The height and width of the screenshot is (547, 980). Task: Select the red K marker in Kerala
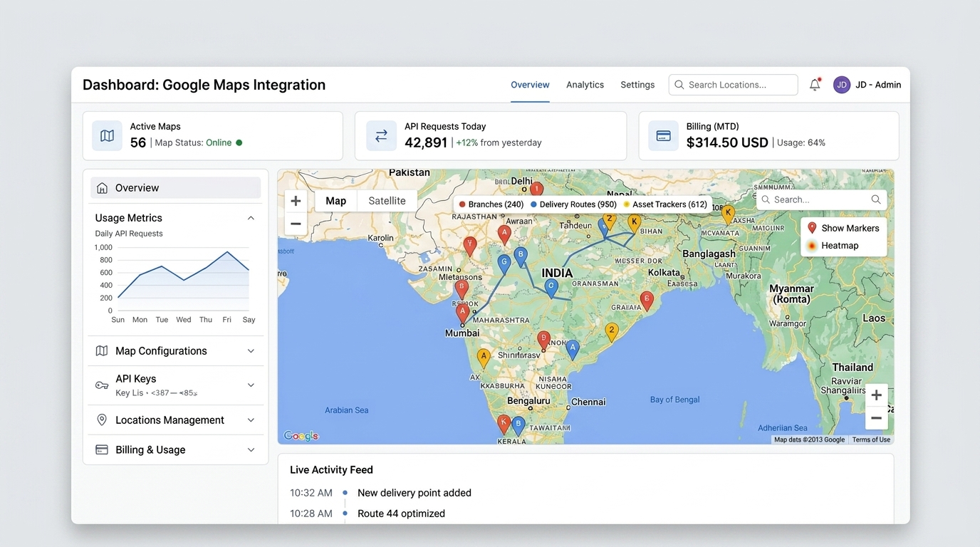click(504, 424)
